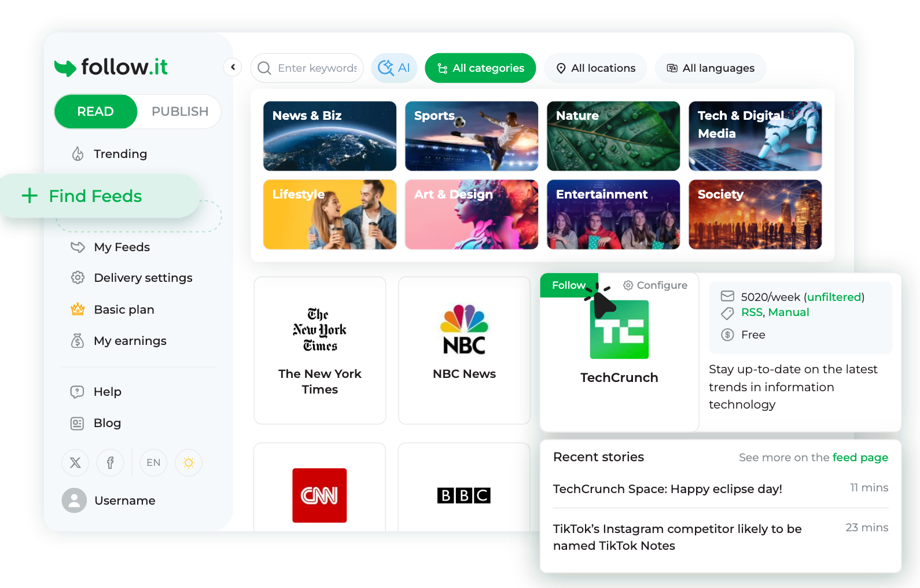920x588 pixels.
Task: Open the Facebook social icon
Action: (x=110, y=462)
